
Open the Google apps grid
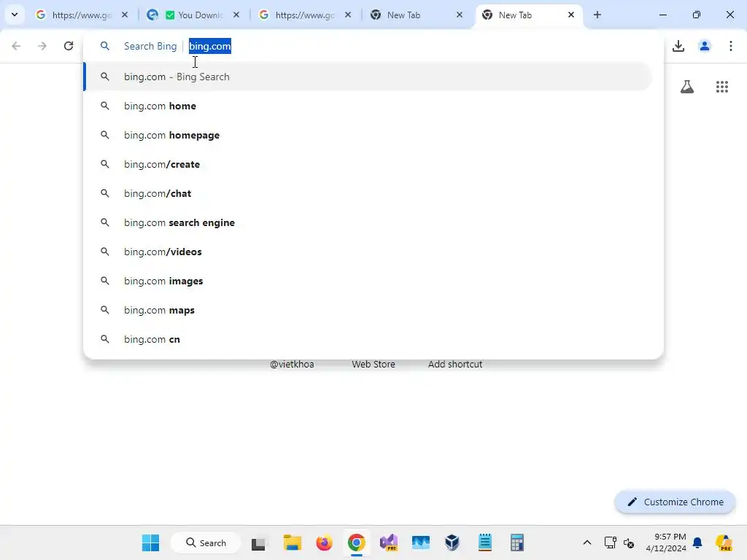click(721, 87)
